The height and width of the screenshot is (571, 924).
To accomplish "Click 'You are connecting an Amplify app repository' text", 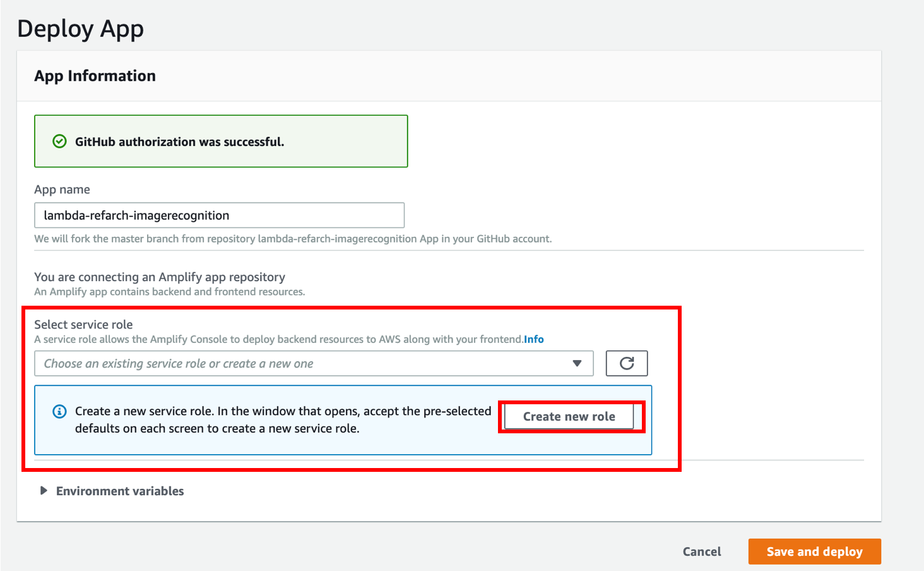I will [160, 277].
